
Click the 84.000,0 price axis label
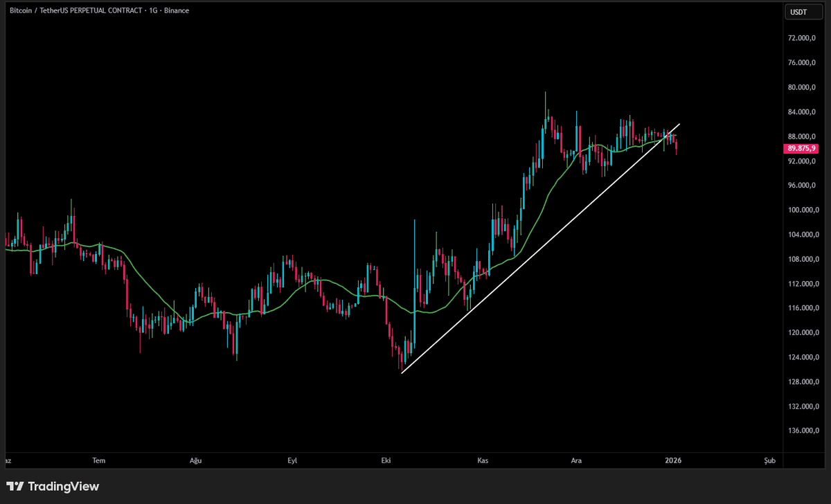[x=803, y=112]
